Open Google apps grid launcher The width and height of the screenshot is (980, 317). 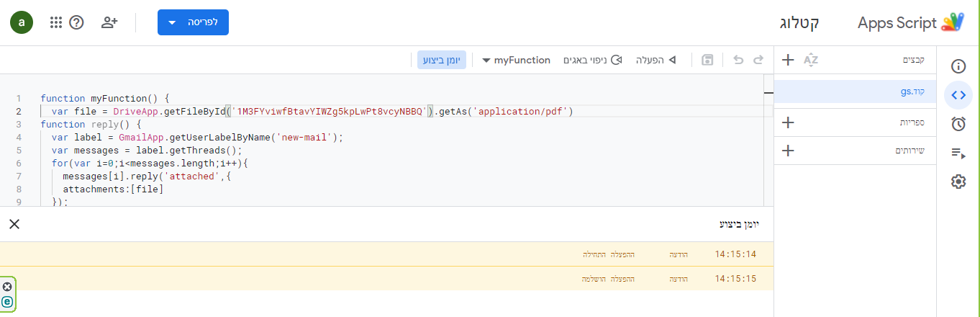click(x=56, y=22)
